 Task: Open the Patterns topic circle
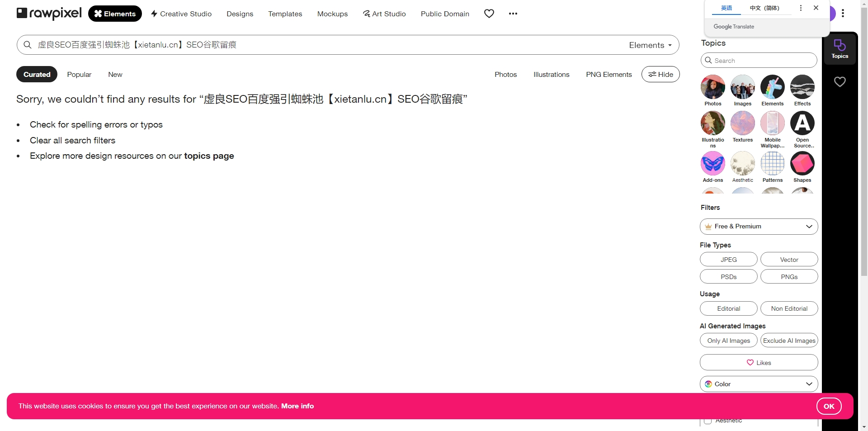(x=773, y=163)
